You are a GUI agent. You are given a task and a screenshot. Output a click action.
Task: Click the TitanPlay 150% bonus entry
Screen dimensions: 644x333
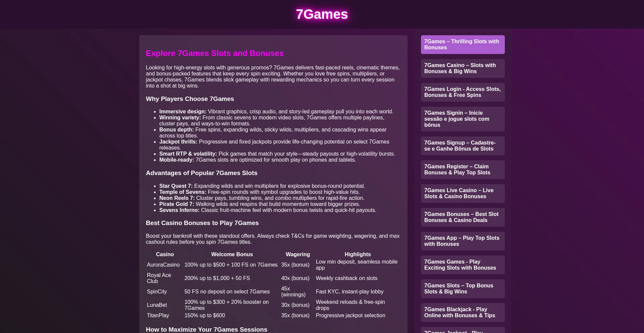point(205,315)
